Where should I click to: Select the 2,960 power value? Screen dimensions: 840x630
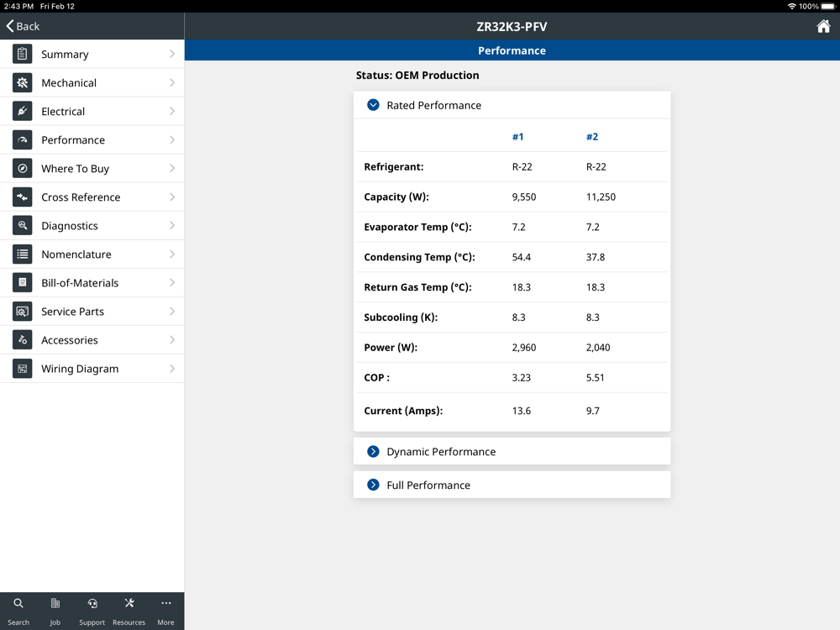click(x=524, y=348)
